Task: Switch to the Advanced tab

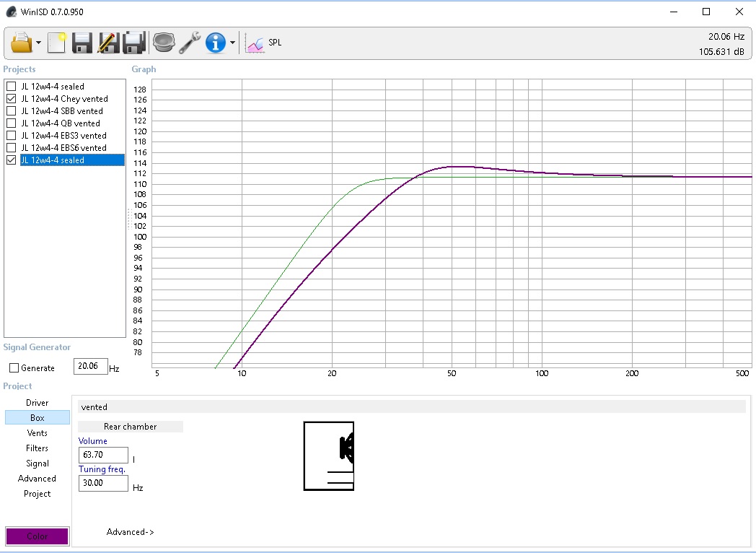Action: (37, 479)
